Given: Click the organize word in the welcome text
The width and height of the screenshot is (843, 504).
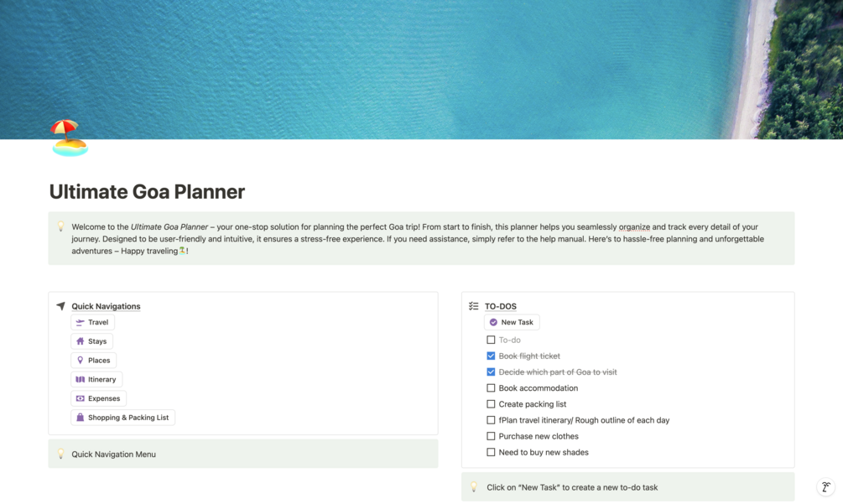Looking at the screenshot, I should (x=635, y=226).
